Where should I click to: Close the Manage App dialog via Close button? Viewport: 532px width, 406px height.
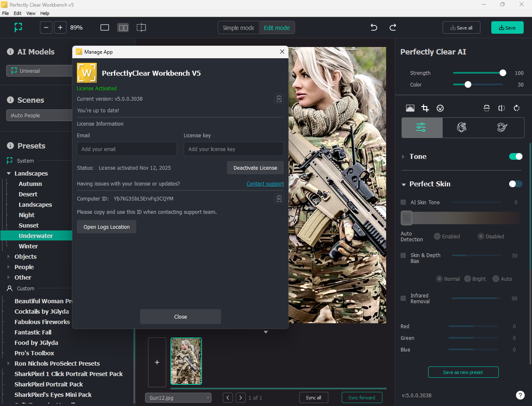pyautogui.click(x=180, y=317)
